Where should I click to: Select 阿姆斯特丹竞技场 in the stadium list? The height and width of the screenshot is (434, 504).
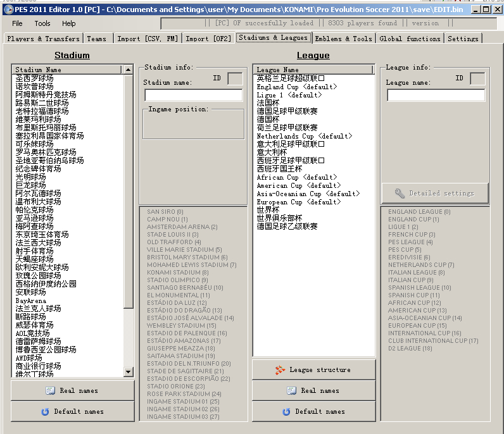pyautogui.click(x=46, y=95)
